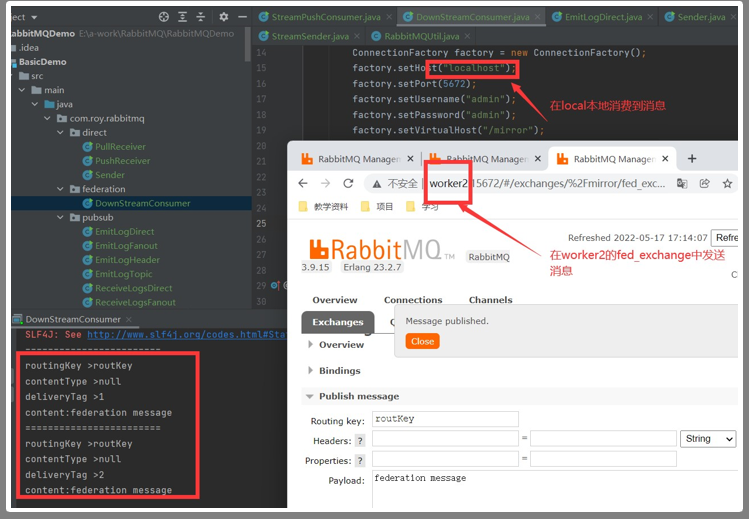749x519 pixels.
Task: Click the translate page icon in address bar
Action: pyautogui.click(x=682, y=183)
